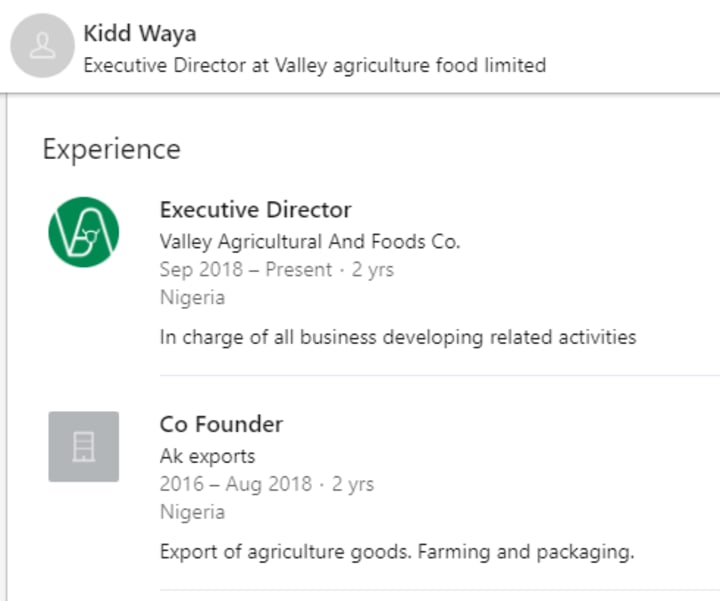Image resolution: width=720 pixels, height=601 pixels.
Task: Select the business developing activities description
Action: pyautogui.click(x=397, y=337)
